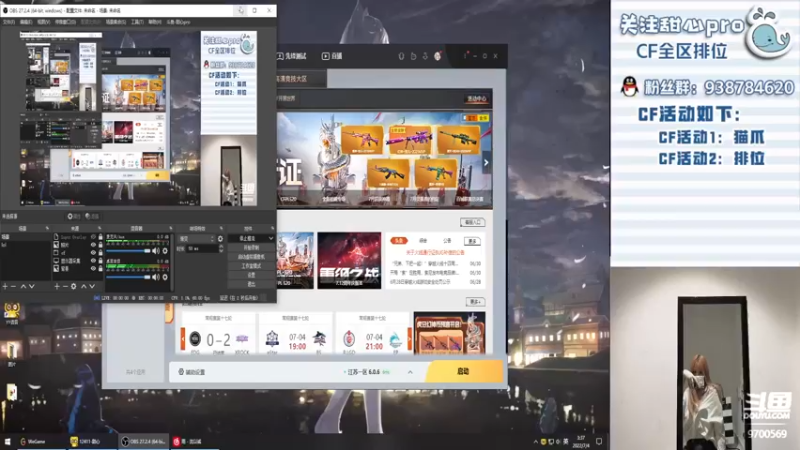800x450 pixels.
Task: Remove the selected OBS scene
Action: (x=13, y=287)
